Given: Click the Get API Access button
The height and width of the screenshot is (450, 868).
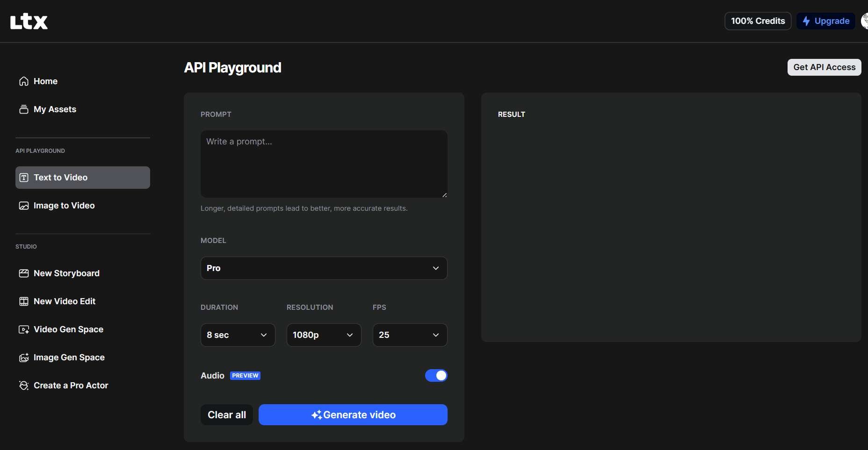Looking at the screenshot, I should tap(824, 67).
